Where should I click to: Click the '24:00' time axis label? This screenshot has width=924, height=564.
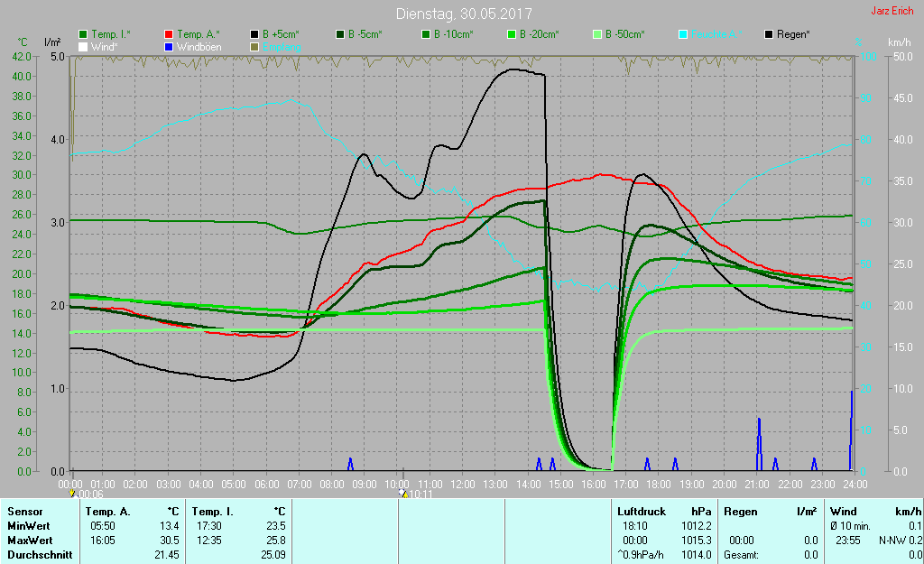855,485
